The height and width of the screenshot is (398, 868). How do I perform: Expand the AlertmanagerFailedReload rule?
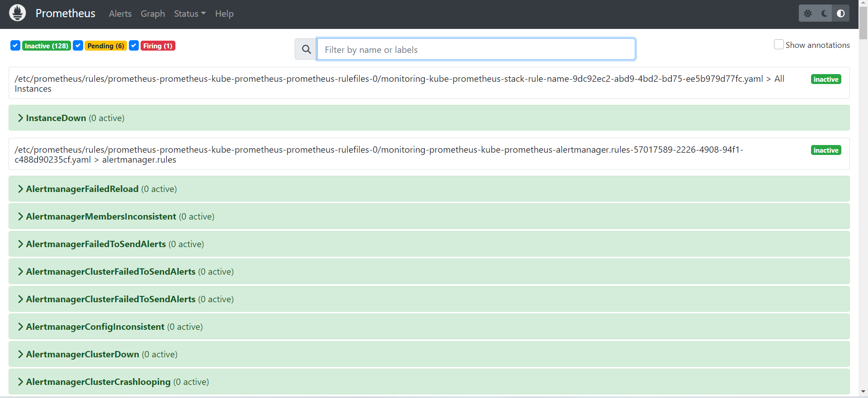429,189
